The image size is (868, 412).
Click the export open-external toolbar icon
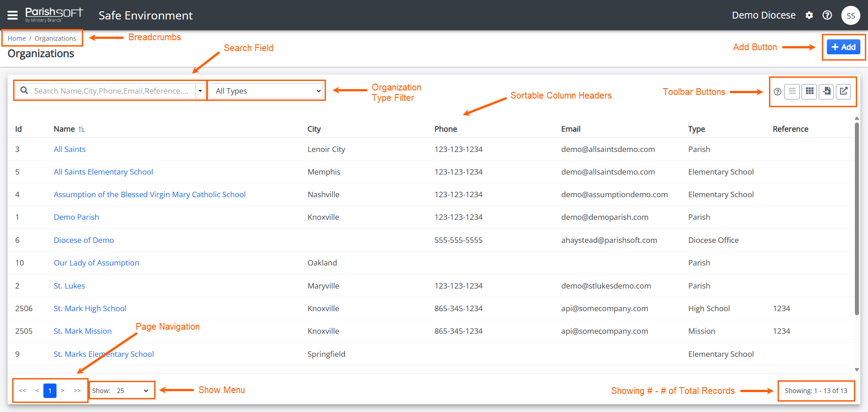pyautogui.click(x=844, y=92)
